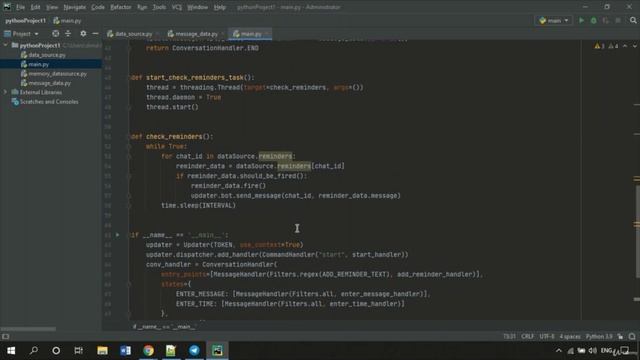Open the Run menu

click(142, 7)
